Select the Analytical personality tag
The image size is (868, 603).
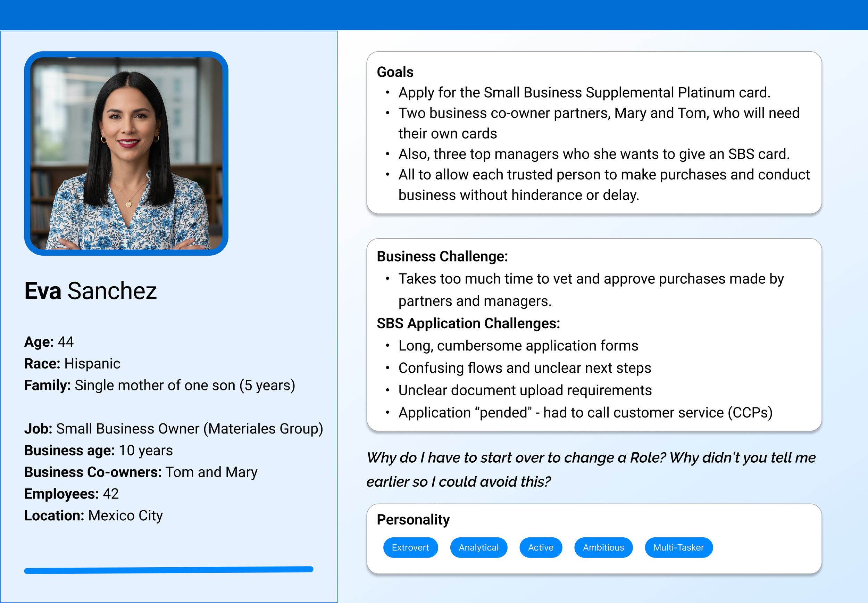coord(478,547)
